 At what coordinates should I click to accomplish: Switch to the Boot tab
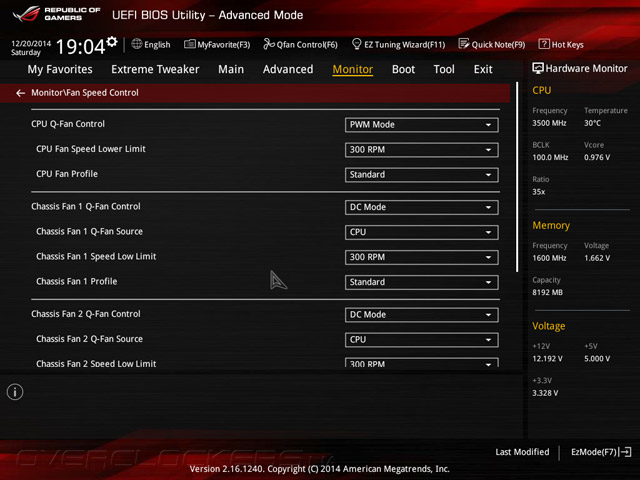coord(403,69)
